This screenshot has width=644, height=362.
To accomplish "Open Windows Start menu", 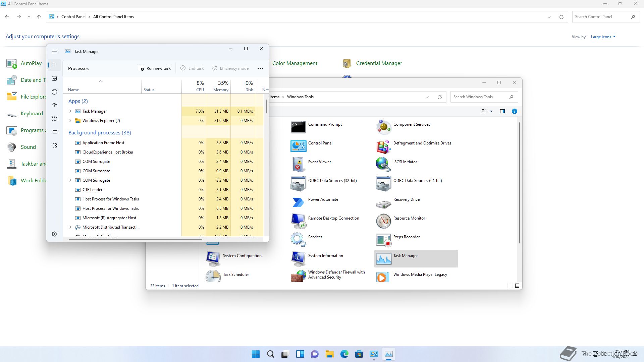I will click(256, 354).
